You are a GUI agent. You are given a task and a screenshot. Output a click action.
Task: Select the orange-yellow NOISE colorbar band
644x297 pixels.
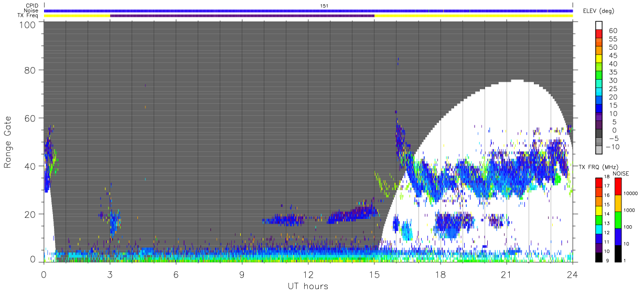coord(617,203)
